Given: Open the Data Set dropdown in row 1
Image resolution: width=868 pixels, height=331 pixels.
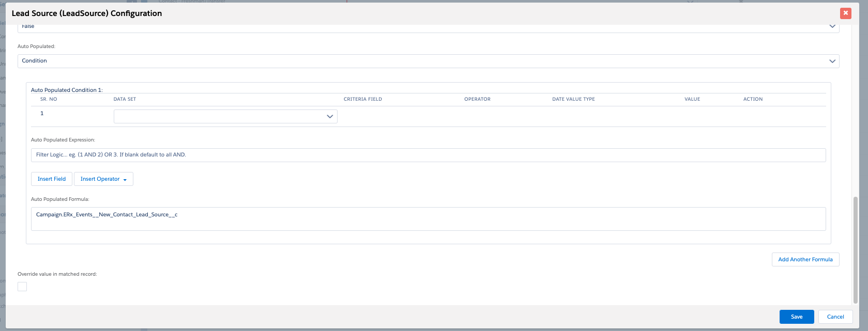Looking at the screenshot, I should (x=225, y=116).
